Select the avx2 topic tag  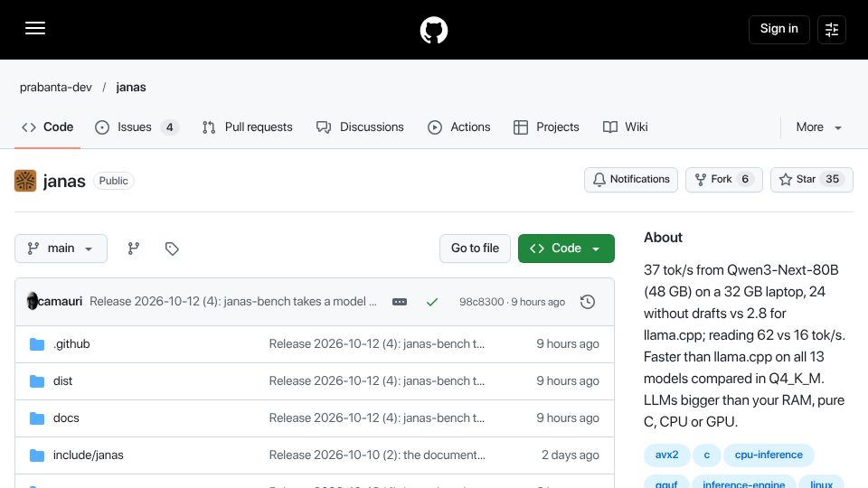click(x=667, y=455)
